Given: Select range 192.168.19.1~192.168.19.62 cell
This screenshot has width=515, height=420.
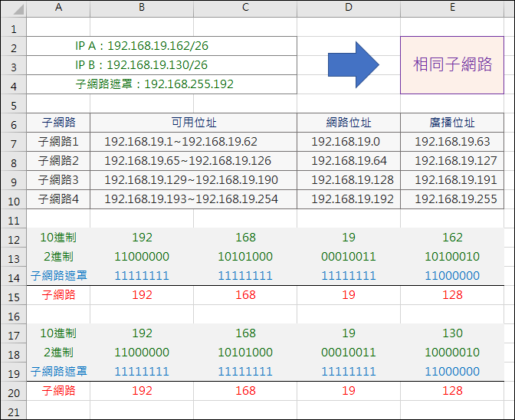Looking at the screenshot, I should (x=193, y=142).
